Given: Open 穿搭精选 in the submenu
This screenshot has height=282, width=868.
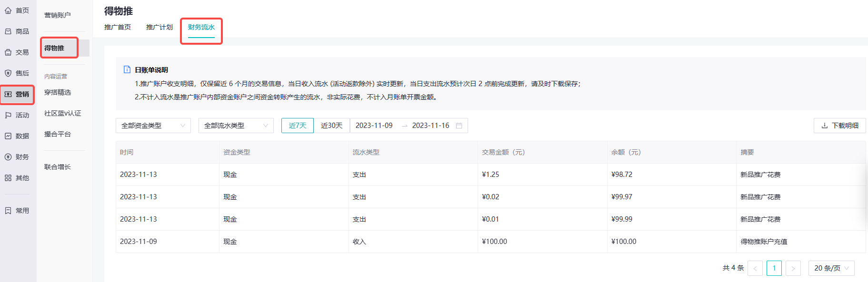Looking at the screenshot, I should tap(58, 92).
